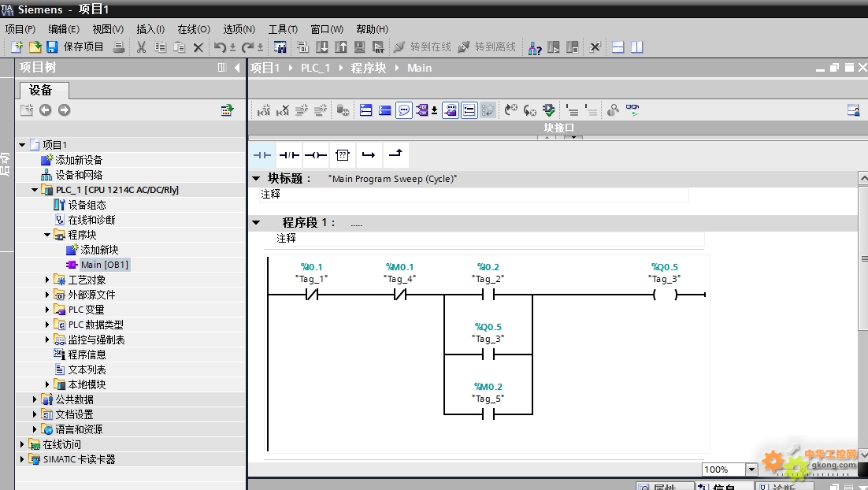Click the 转到在线 button
Screen dimensions: 868x490
[422, 47]
